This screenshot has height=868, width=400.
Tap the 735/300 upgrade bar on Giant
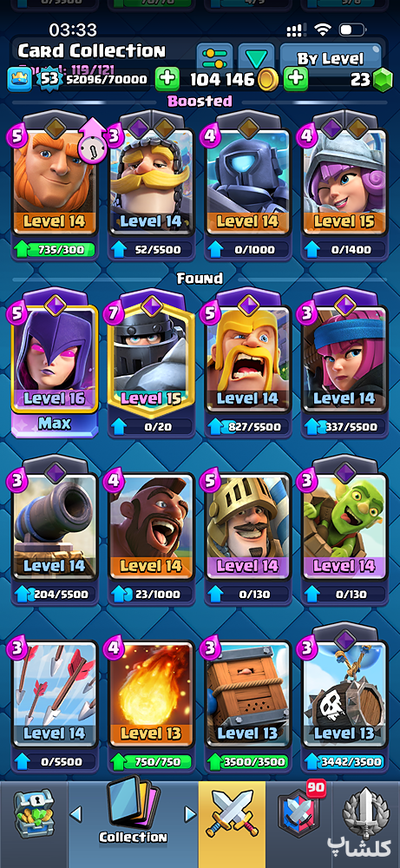coord(54,250)
